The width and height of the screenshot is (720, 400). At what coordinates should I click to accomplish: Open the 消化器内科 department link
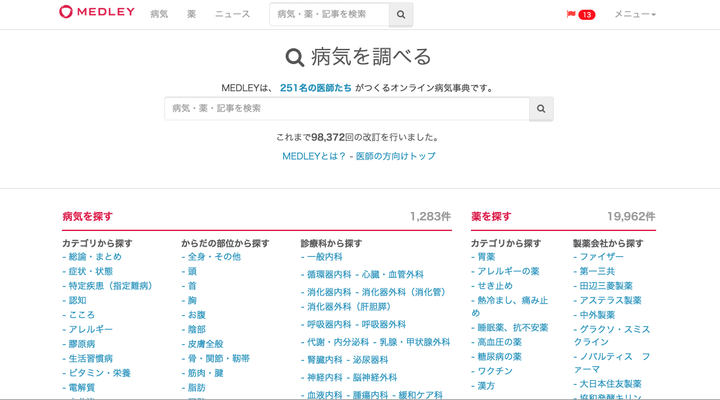(329, 292)
